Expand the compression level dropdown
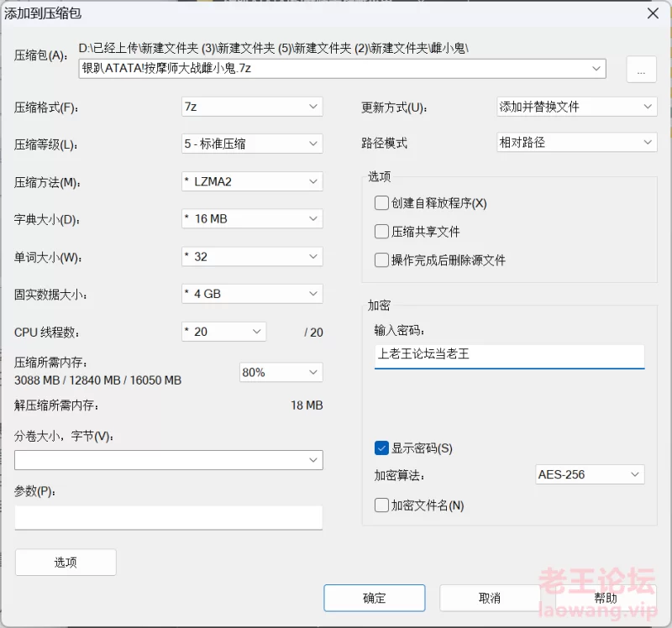The width and height of the screenshot is (672, 628). coord(252,144)
